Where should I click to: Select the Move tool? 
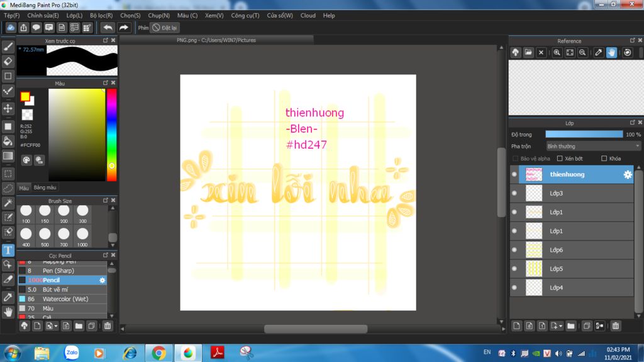pos(8,108)
